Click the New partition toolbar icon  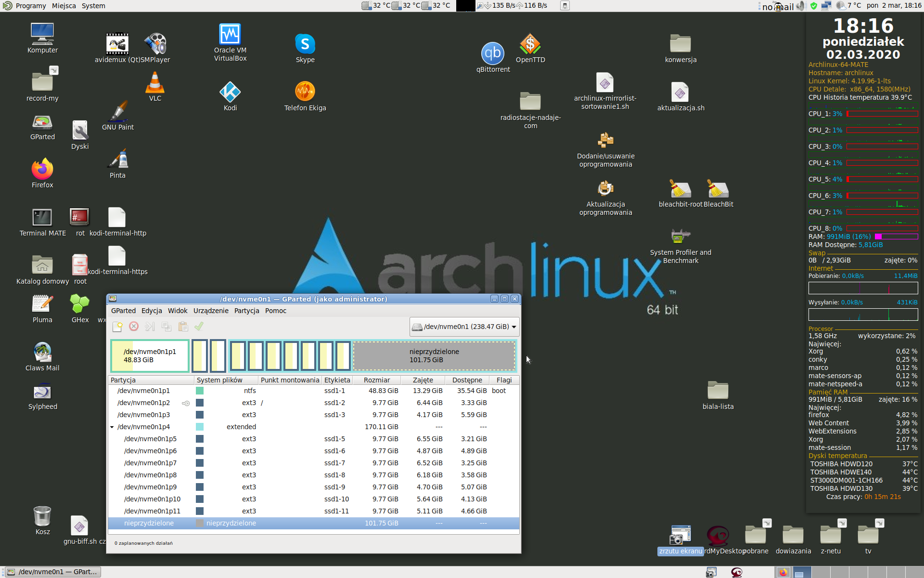117,327
